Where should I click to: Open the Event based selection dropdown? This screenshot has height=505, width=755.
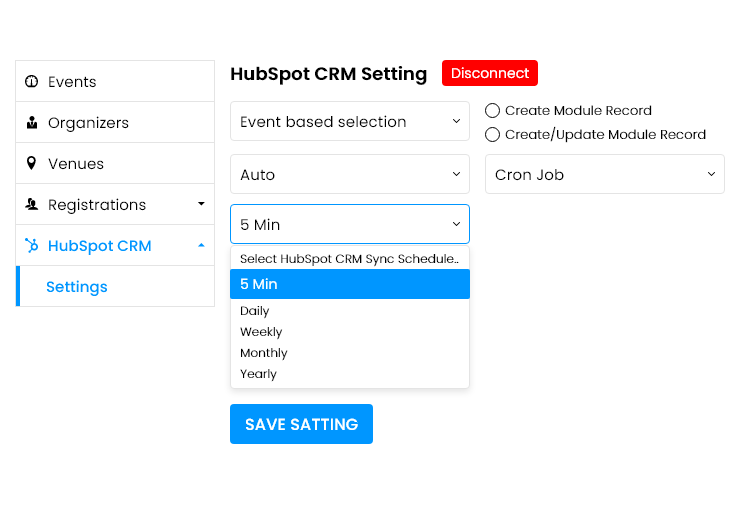[x=350, y=121]
